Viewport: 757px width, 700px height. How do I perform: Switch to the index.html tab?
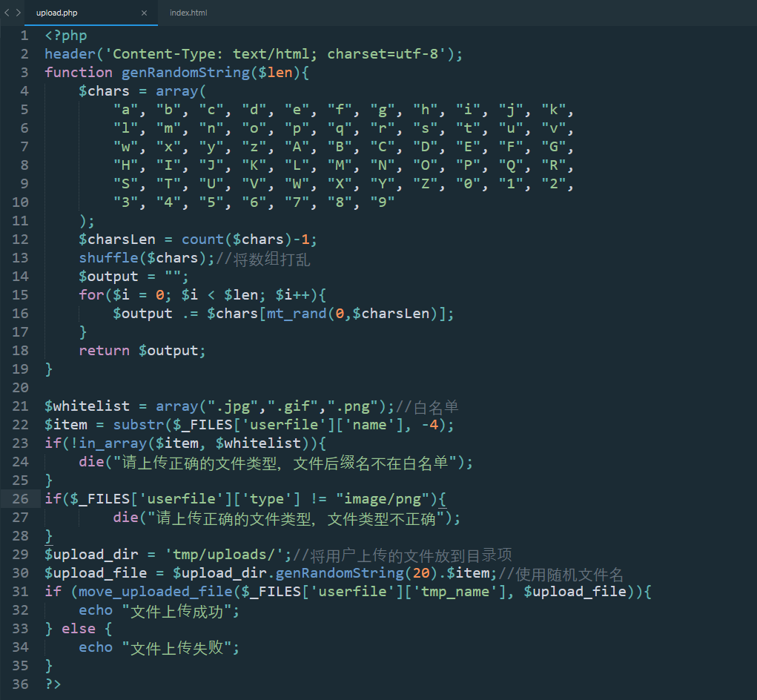pyautogui.click(x=188, y=13)
